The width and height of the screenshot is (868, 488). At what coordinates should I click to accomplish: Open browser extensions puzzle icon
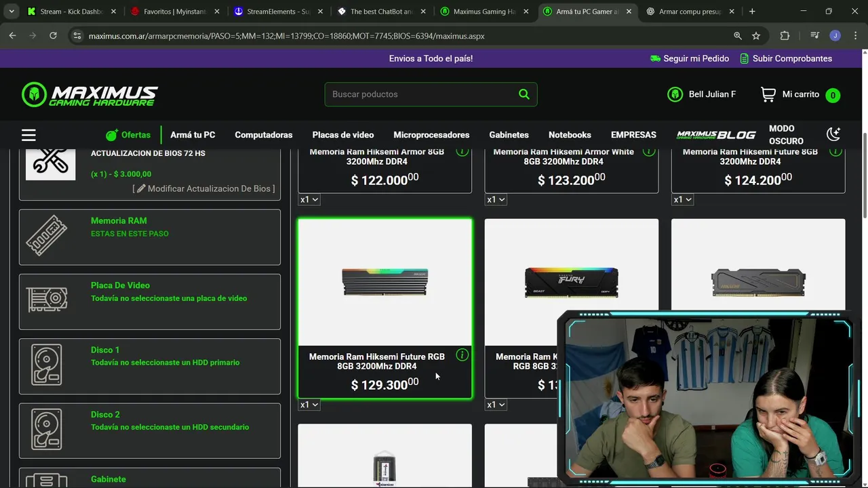(x=785, y=36)
